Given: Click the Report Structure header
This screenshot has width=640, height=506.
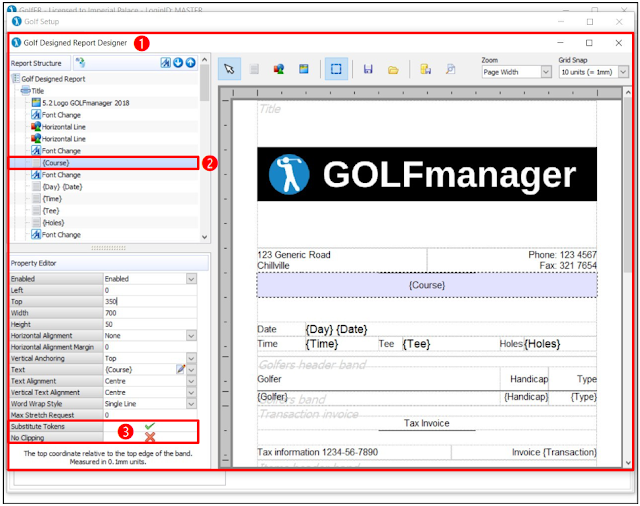Looking at the screenshot, I should coord(36,63).
